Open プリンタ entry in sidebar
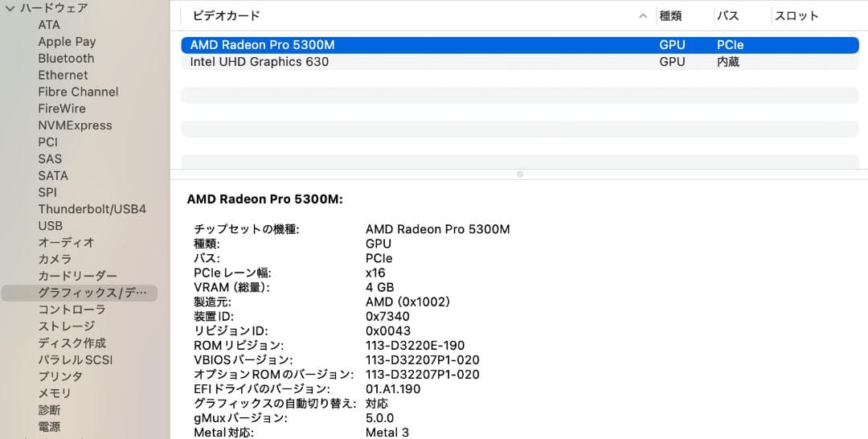Image resolution: width=868 pixels, height=439 pixels. (x=60, y=376)
